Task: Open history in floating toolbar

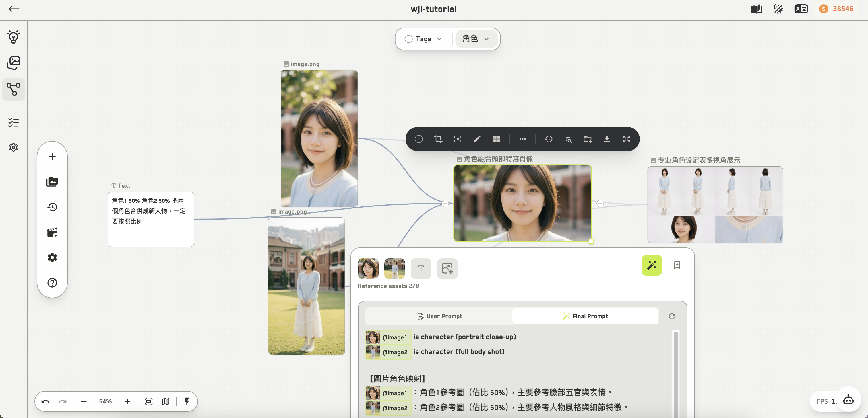Action: coord(52,207)
